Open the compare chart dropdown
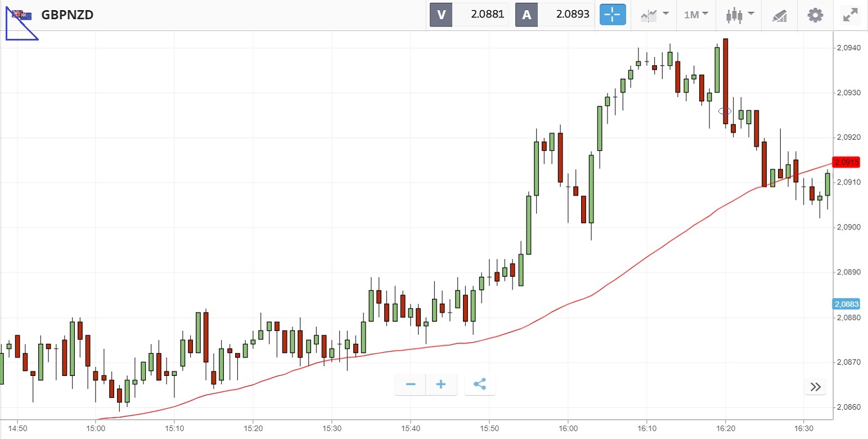 [x=654, y=15]
